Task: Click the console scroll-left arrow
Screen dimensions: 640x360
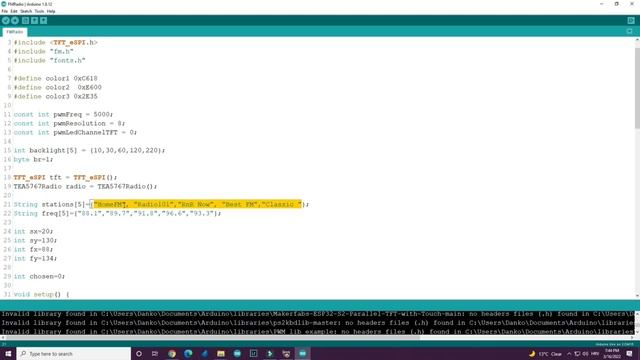Action: point(2,338)
